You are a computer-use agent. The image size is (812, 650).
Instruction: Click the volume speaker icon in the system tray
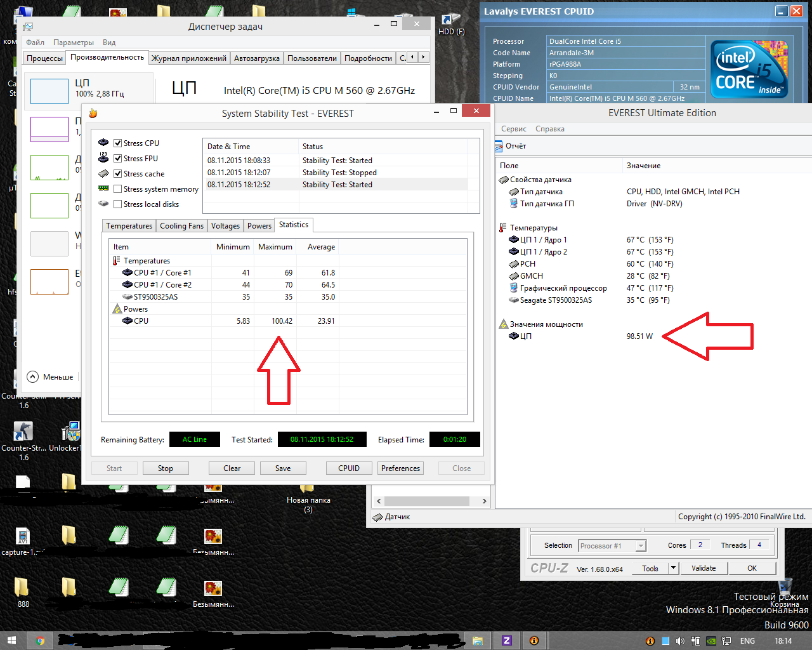coord(680,641)
